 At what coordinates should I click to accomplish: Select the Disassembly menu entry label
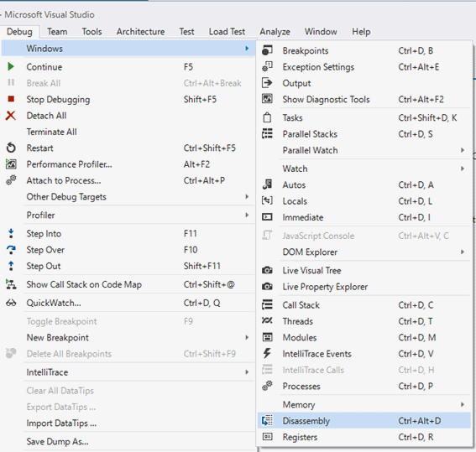coord(306,421)
